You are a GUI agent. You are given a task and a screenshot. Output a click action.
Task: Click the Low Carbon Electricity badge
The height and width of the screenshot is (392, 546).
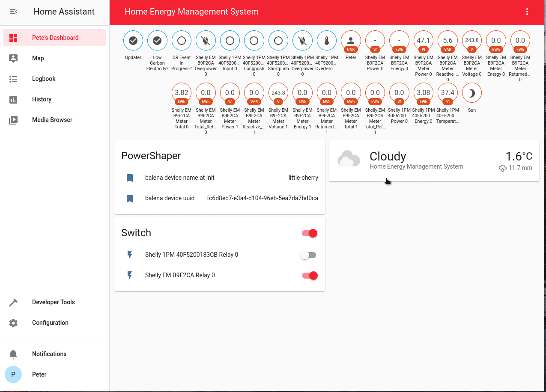157,41
